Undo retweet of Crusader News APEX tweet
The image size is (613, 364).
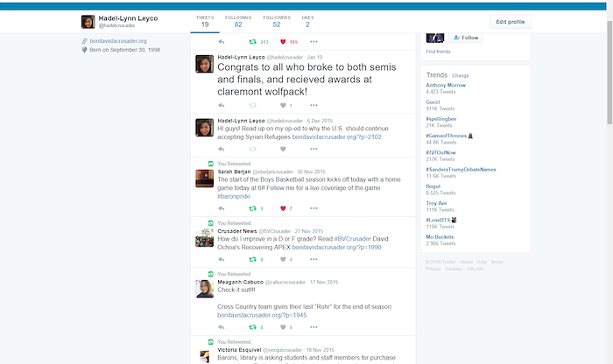(x=252, y=259)
